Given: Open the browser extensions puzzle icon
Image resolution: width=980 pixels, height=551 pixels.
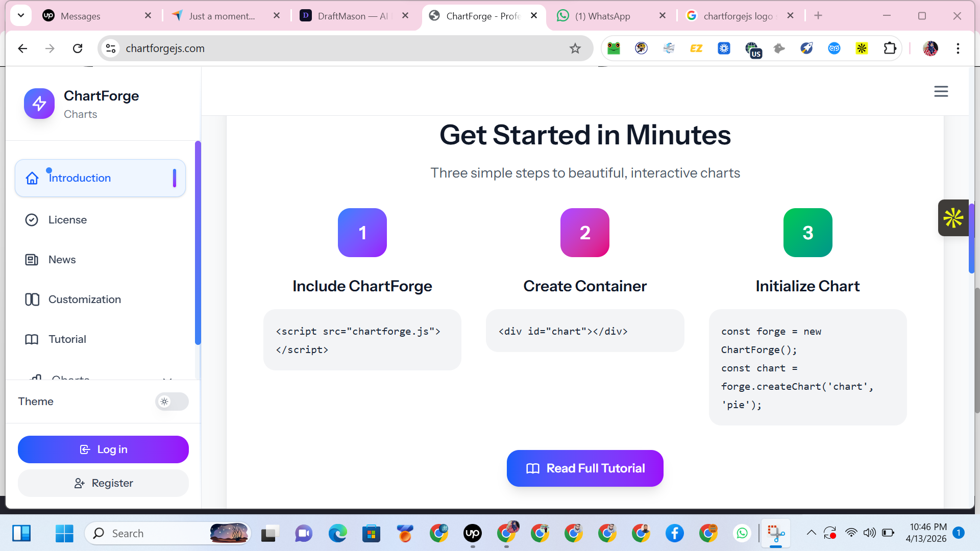Looking at the screenshot, I should click(890, 48).
